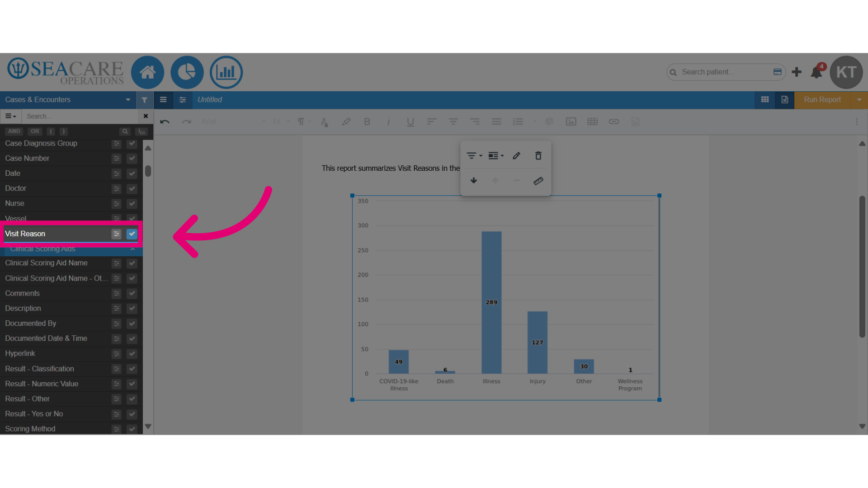The height and width of the screenshot is (488, 868).
Task: Toggle the Documented By checkbox
Action: click(x=132, y=324)
